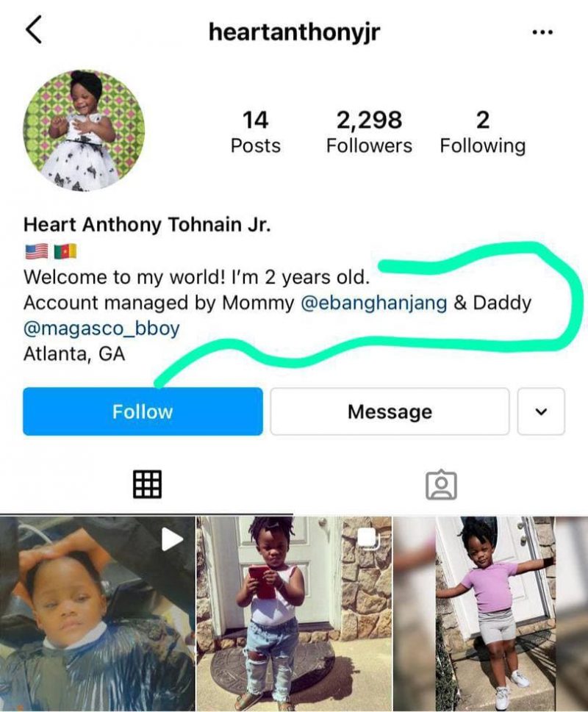Tap the multi-photo carousel icon on the second post
The width and height of the screenshot is (588, 712).
368,538
